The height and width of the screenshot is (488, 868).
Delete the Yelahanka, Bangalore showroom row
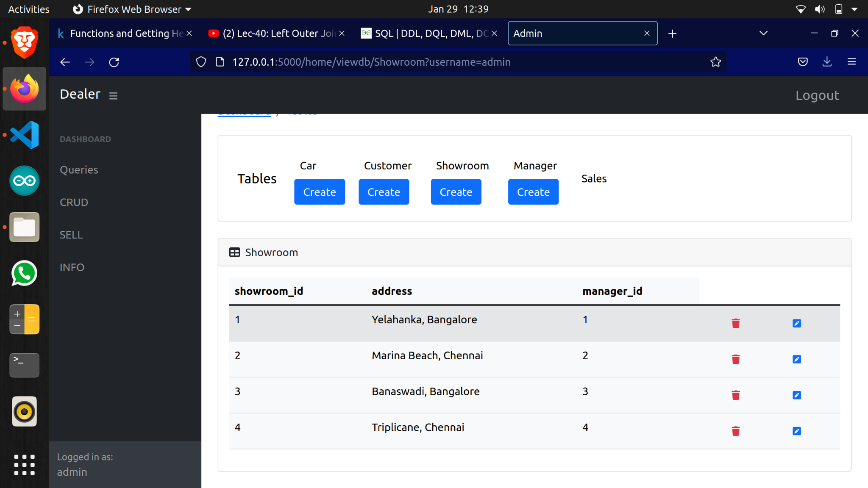pyautogui.click(x=736, y=323)
